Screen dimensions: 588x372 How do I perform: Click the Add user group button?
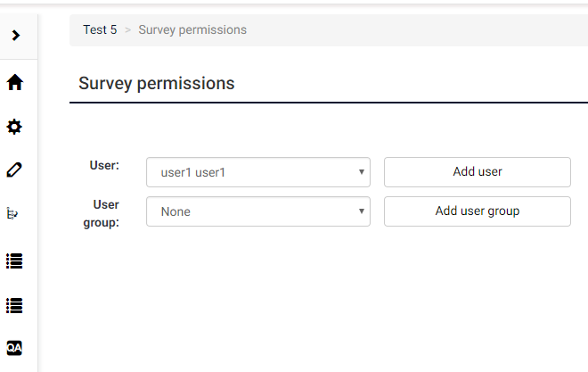(x=477, y=211)
